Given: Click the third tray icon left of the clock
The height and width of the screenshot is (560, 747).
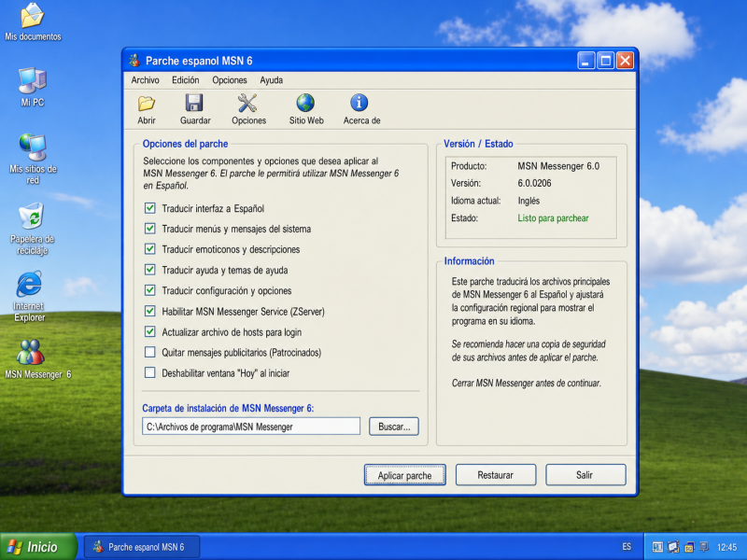Looking at the screenshot, I should click(689, 547).
